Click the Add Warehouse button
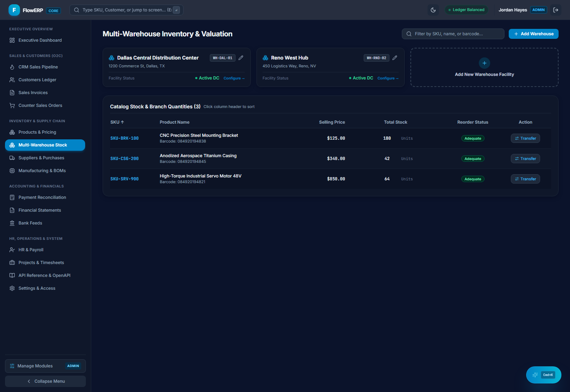This screenshot has height=392, width=570. tap(534, 34)
